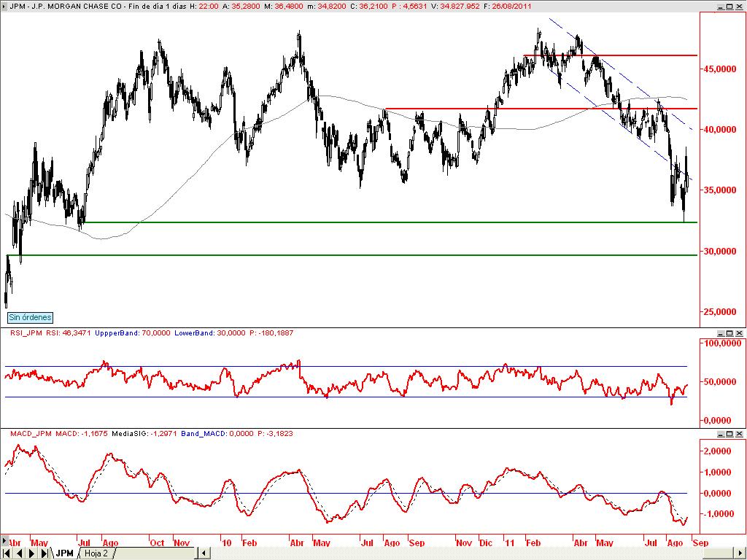Image resolution: width=747 pixels, height=560 pixels.
Task: Maximize the JPM price chart pane
Action: (730, 7)
